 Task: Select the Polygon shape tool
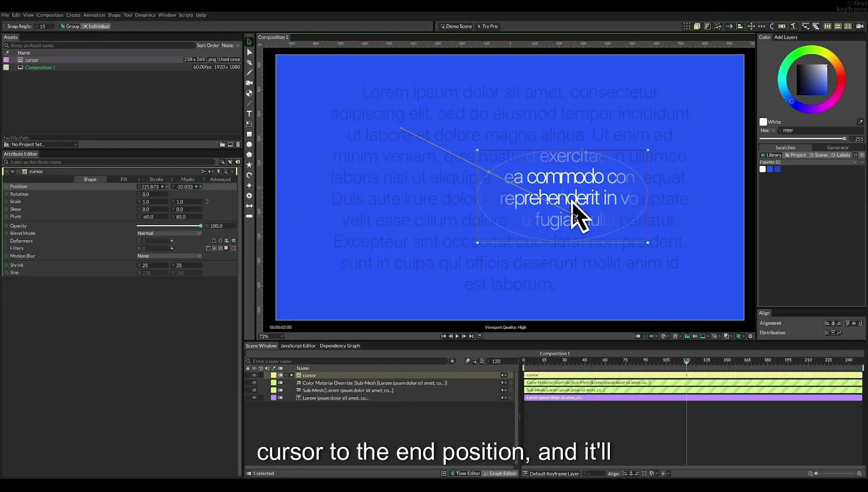tap(249, 155)
